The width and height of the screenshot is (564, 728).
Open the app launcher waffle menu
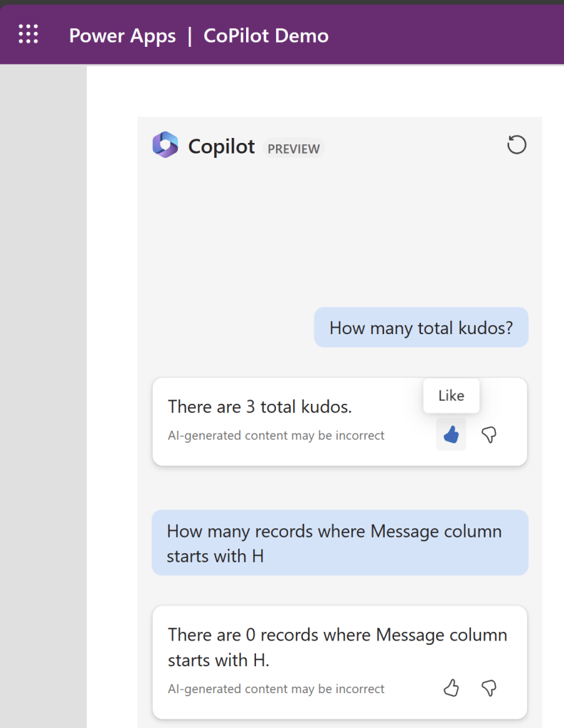click(x=28, y=34)
